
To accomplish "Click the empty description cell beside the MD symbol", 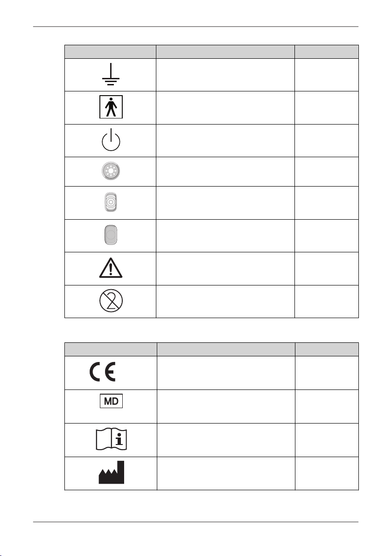I will tap(226, 406).
